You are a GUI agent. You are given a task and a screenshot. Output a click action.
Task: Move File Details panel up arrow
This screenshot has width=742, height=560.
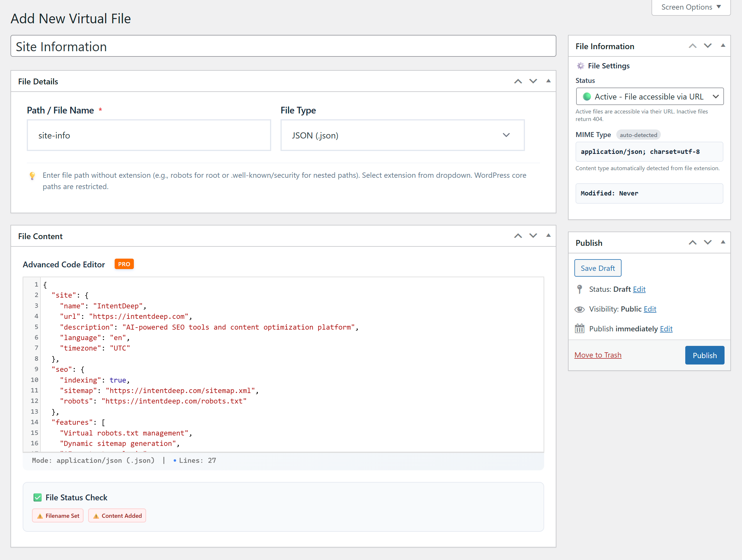pos(518,81)
